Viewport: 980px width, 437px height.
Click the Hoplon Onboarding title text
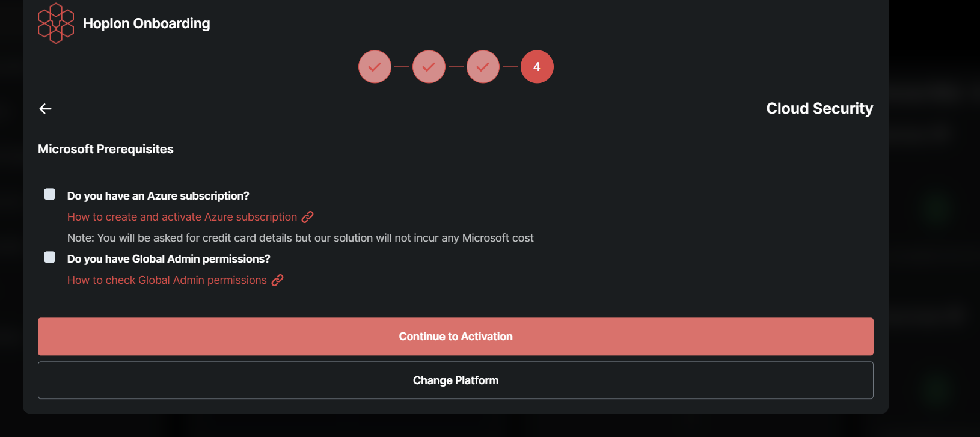(146, 23)
